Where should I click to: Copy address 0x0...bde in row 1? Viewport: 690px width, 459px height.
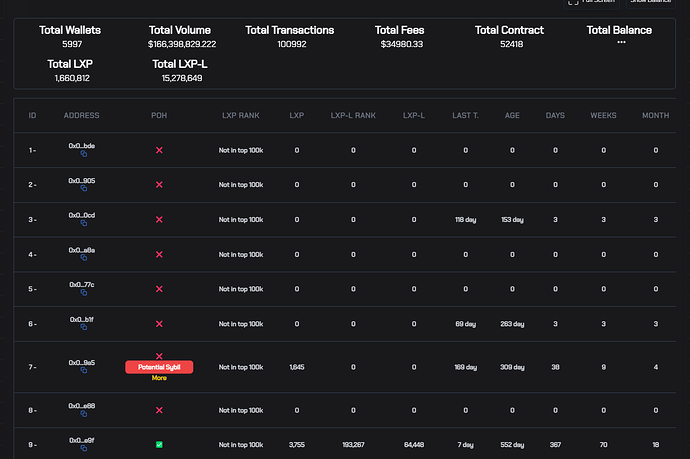coord(82,155)
